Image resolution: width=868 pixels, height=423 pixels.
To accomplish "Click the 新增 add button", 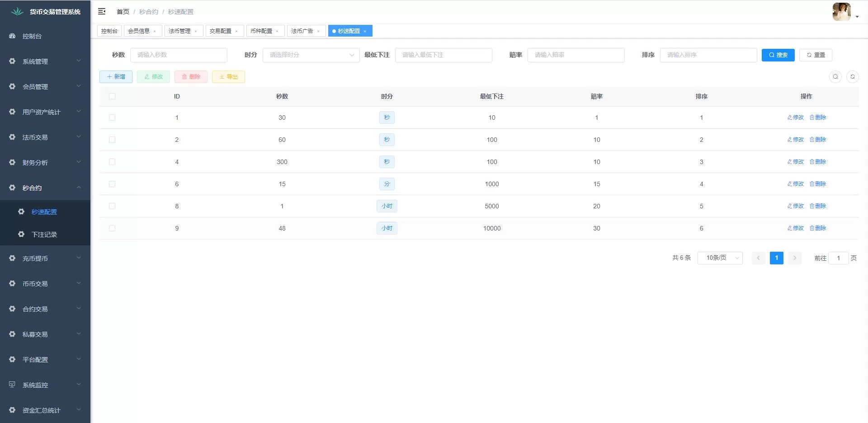I will click(x=116, y=77).
